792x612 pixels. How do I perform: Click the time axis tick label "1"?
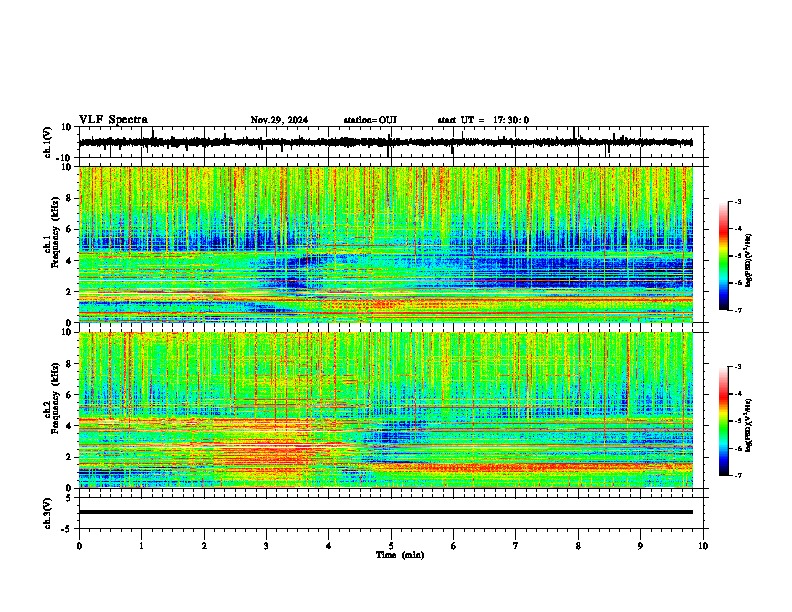pos(141,545)
